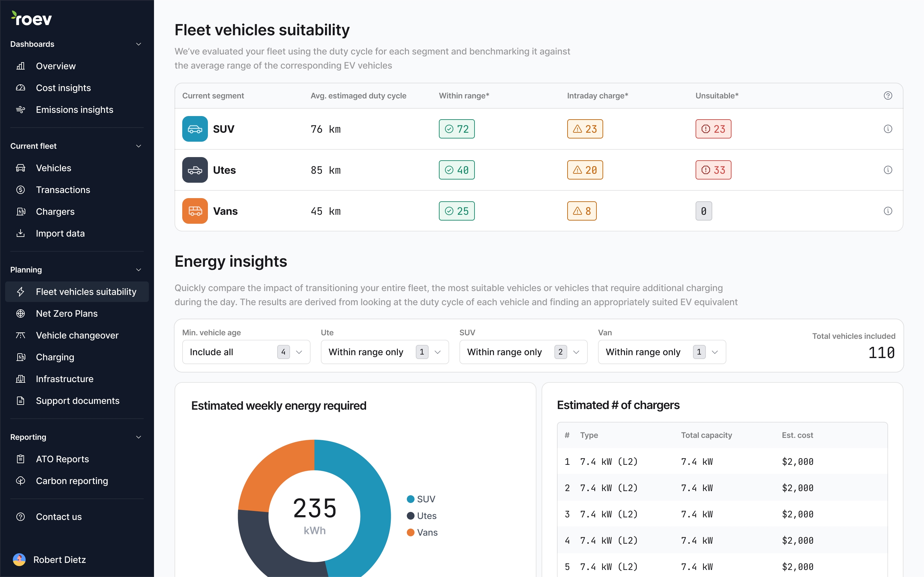Toggle the Unsuitable warning icon for Utes
The image size is (924, 577).
pos(704,170)
